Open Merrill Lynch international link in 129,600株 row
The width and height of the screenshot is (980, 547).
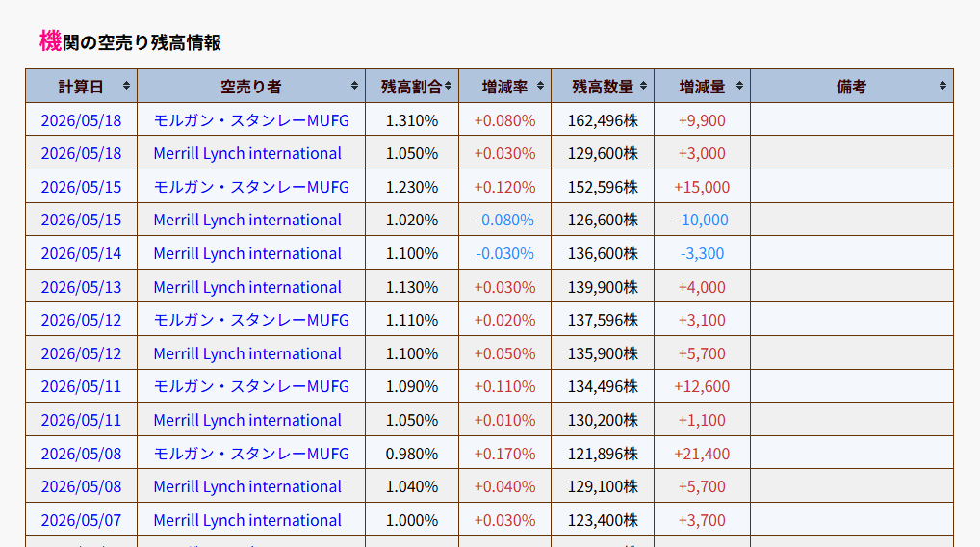tap(247, 153)
